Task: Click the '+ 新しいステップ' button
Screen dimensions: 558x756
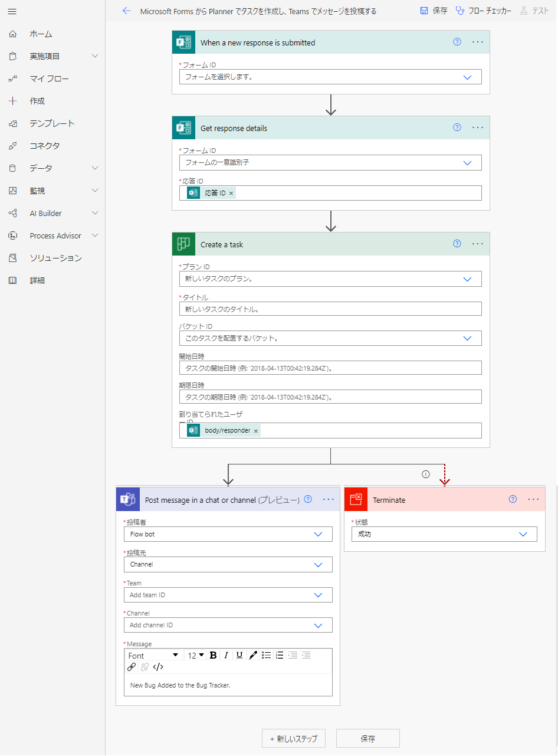Action: (x=294, y=738)
